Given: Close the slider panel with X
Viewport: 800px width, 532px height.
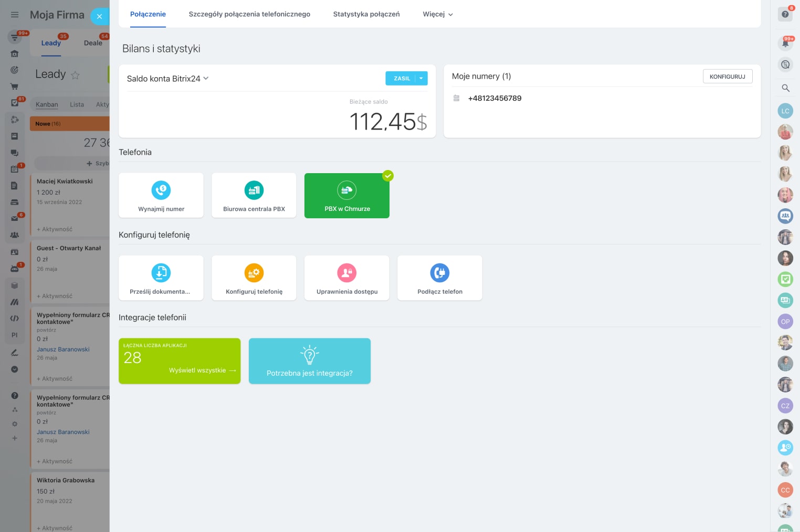Looking at the screenshot, I should tap(99, 16).
